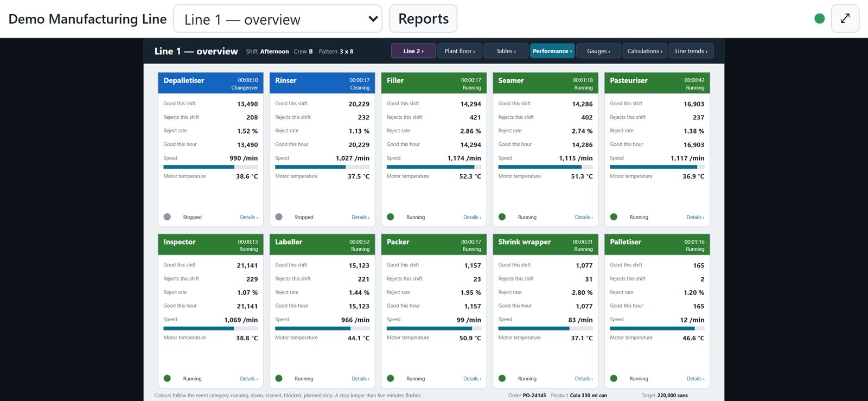
Task: Open the Plant floor tab
Action: pos(459,51)
